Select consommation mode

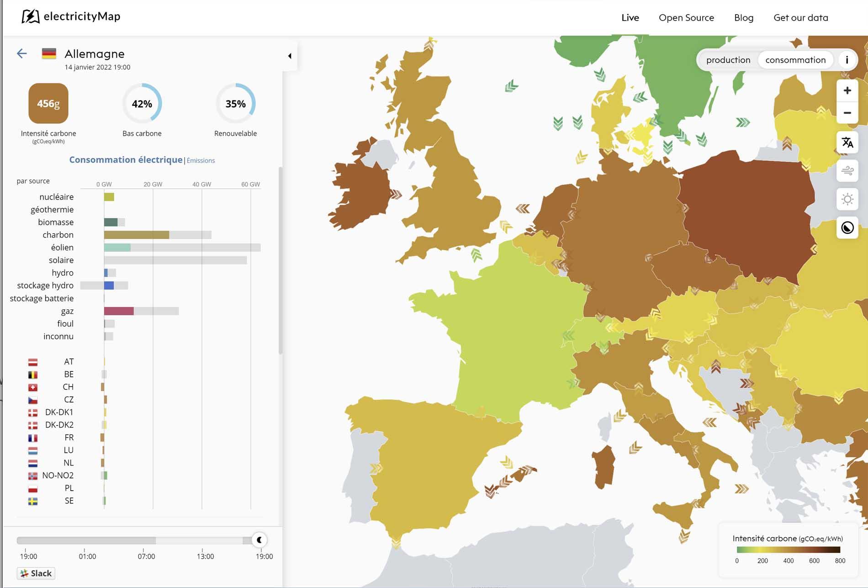pos(795,60)
